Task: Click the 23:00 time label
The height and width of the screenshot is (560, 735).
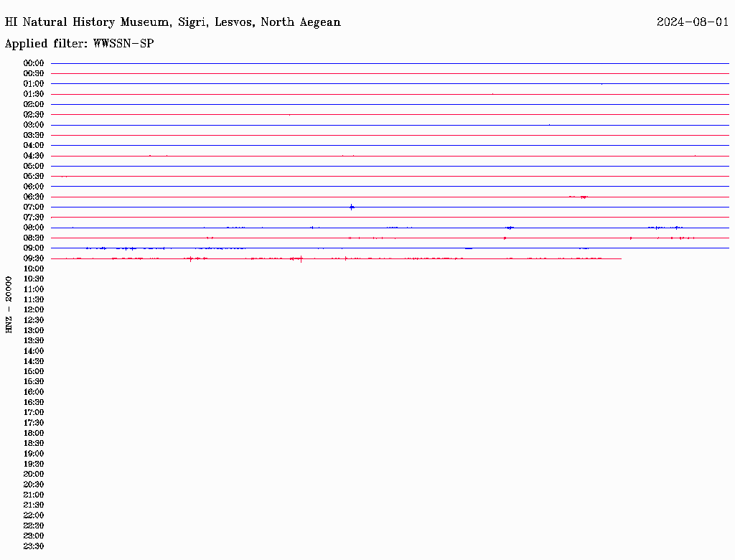Action: pos(34,536)
